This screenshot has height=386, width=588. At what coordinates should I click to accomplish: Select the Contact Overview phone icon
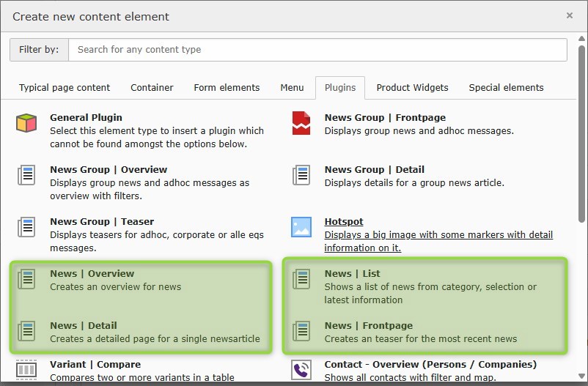(x=301, y=369)
